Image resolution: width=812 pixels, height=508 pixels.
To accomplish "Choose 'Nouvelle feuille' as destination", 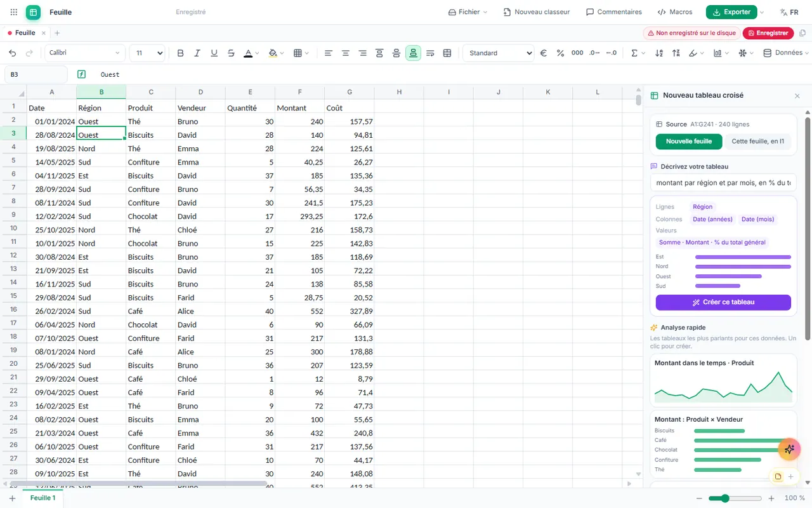I will click(689, 142).
